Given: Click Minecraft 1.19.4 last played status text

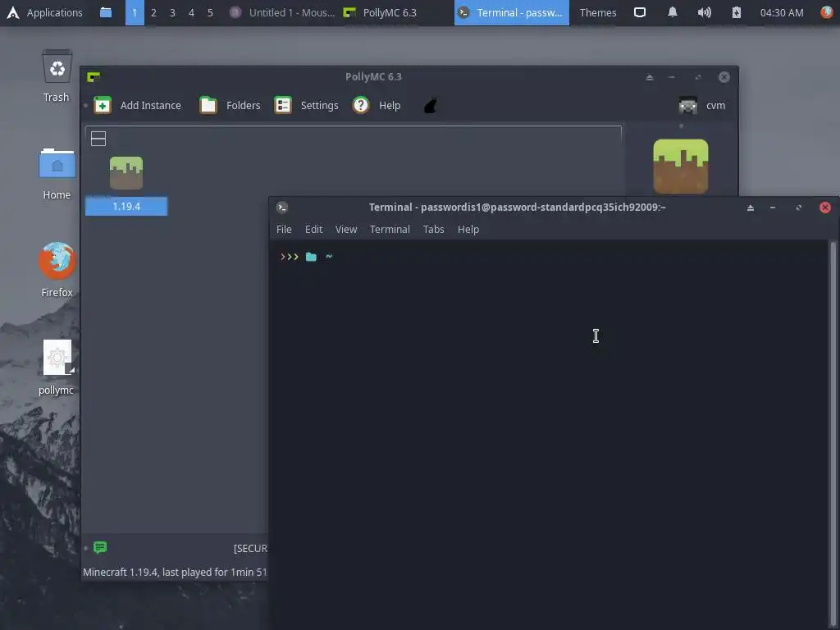Looking at the screenshot, I should pos(175,572).
